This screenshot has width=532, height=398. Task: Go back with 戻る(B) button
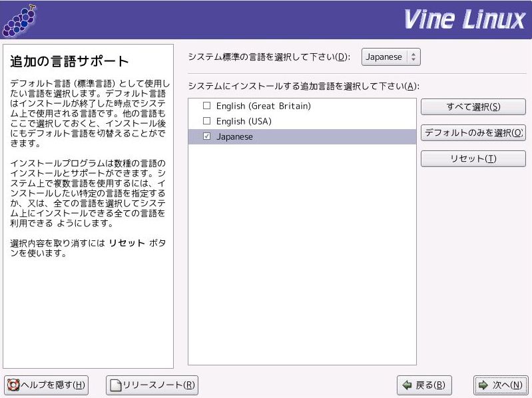[x=424, y=385]
